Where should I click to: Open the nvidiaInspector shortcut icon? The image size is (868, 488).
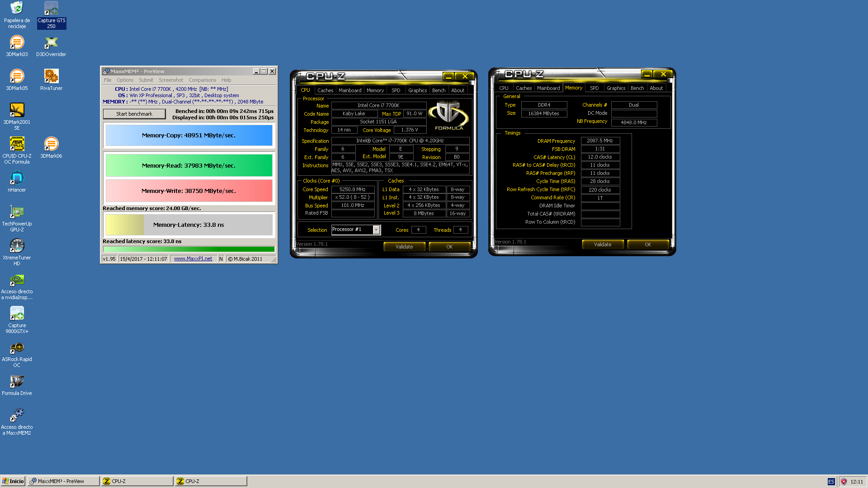pos(17,286)
